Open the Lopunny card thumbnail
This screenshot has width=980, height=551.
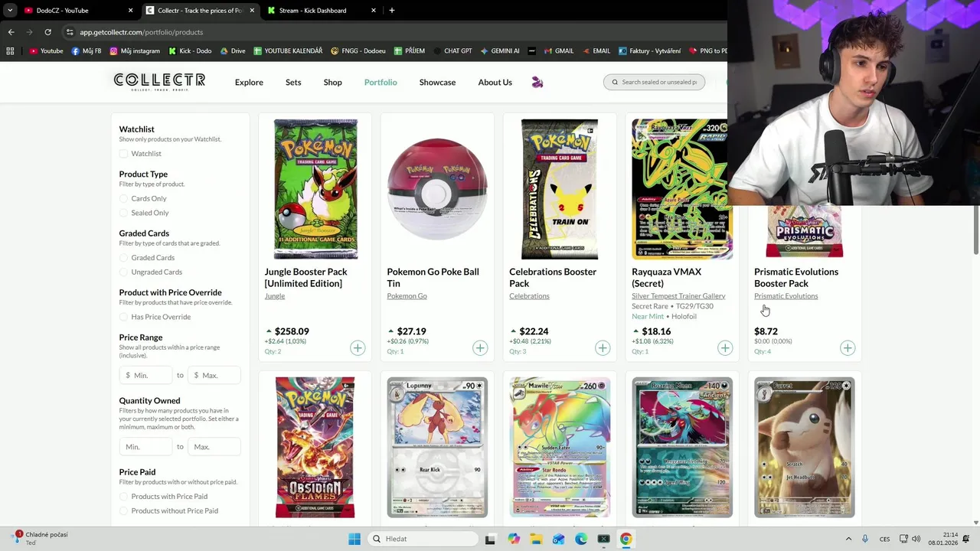point(437,447)
